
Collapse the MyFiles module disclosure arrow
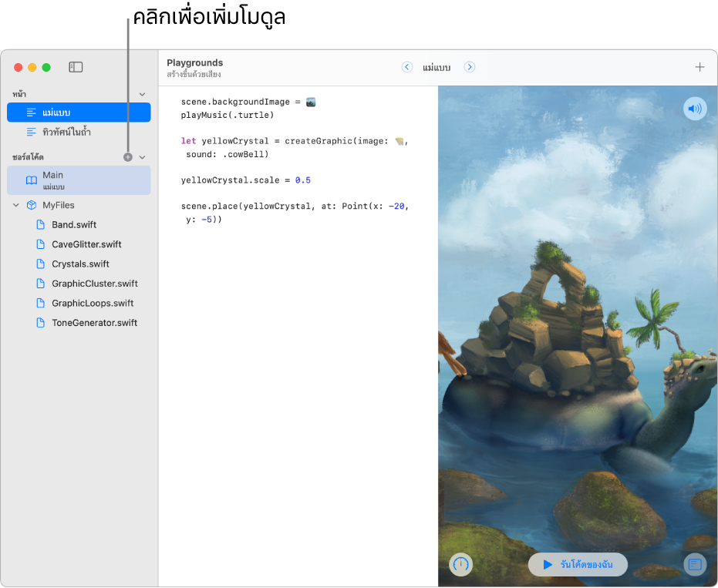(x=16, y=205)
